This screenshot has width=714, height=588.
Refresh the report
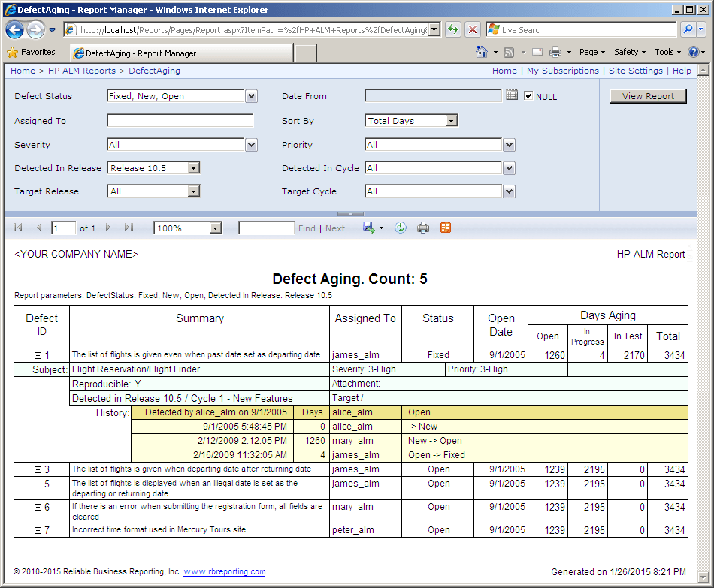(x=399, y=227)
